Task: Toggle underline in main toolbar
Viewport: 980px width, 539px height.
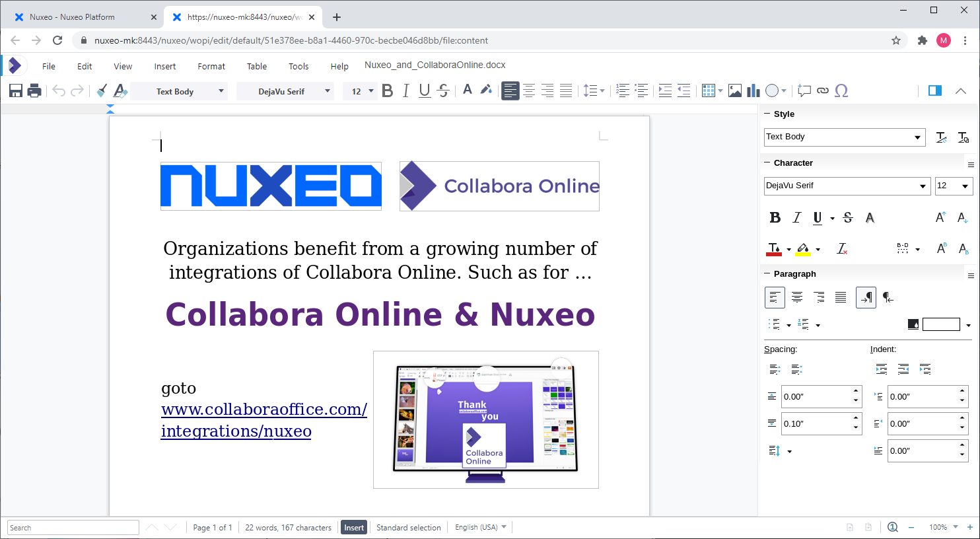Action: coord(425,91)
